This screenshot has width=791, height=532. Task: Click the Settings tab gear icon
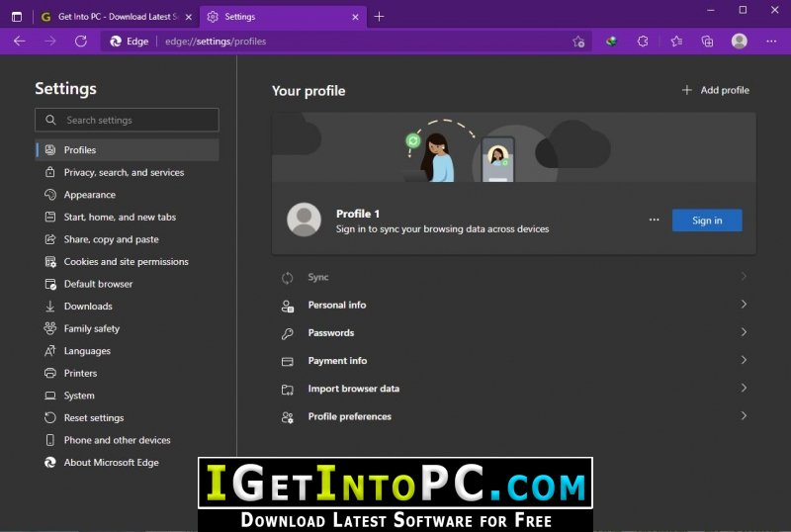click(213, 17)
